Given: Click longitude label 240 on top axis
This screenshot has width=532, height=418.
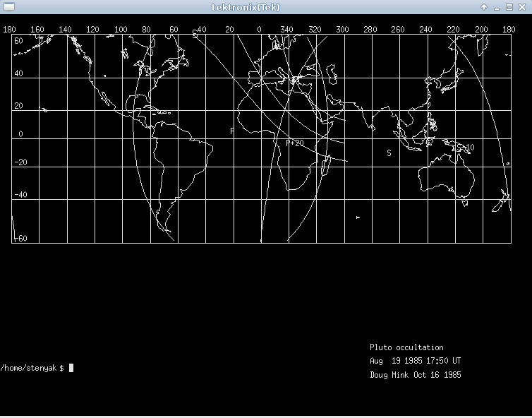Looking at the screenshot, I should (x=425, y=30).
